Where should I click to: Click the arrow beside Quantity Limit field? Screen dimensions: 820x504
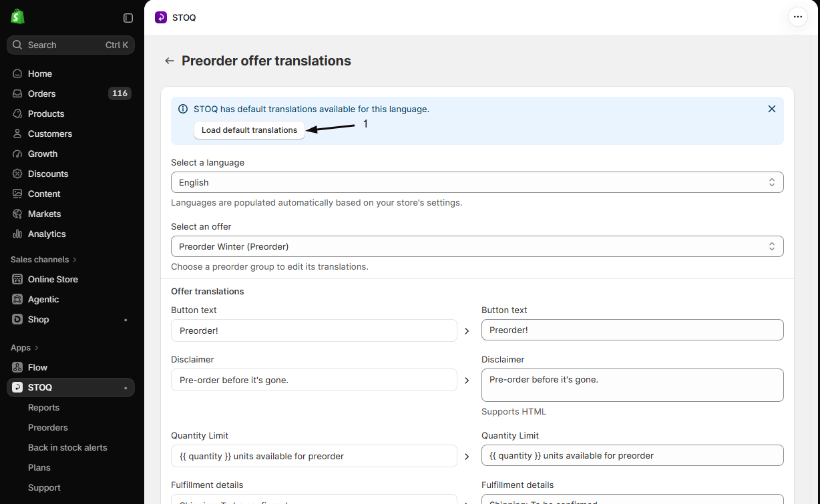pyautogui.click(x=467, y=456)
